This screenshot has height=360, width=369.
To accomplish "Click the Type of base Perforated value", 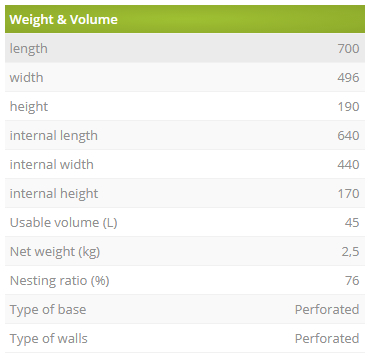I will coord(327,310).
